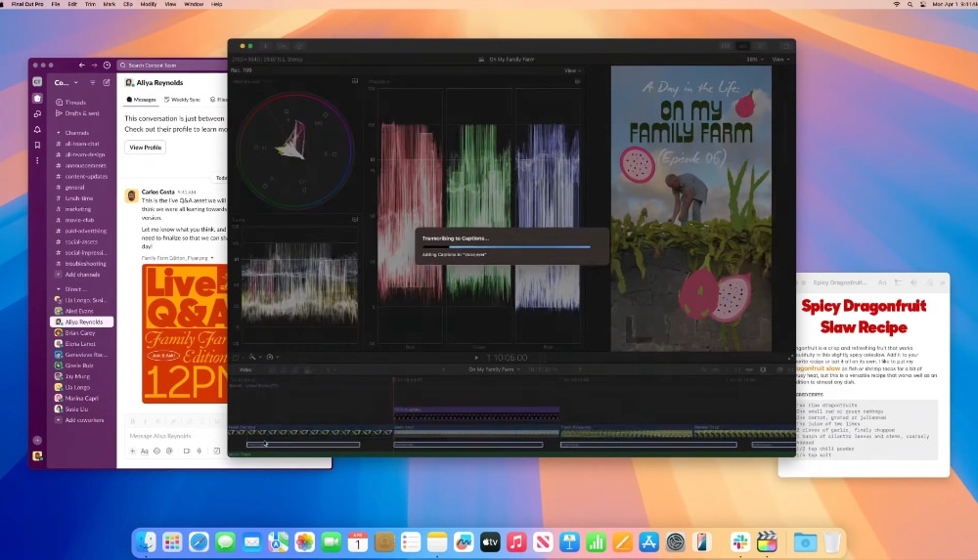Collapse the Direct messages section in Slack

(x=59, y=289)
